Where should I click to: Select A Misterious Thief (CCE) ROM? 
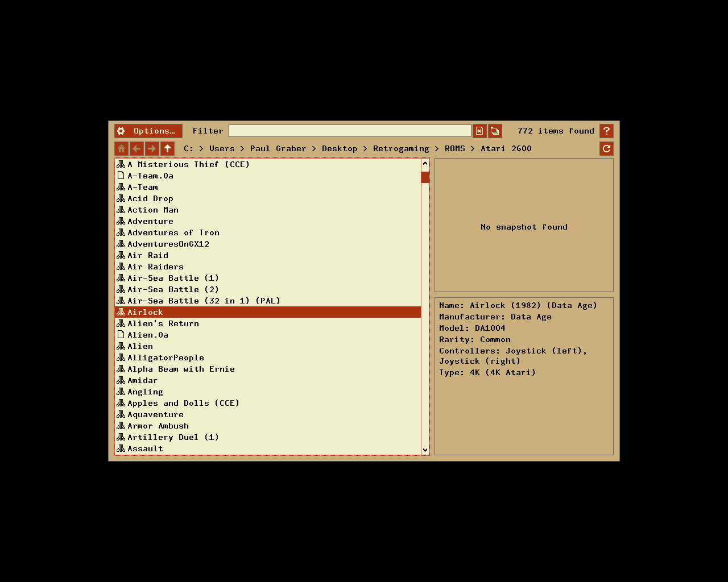click(268, 164)
